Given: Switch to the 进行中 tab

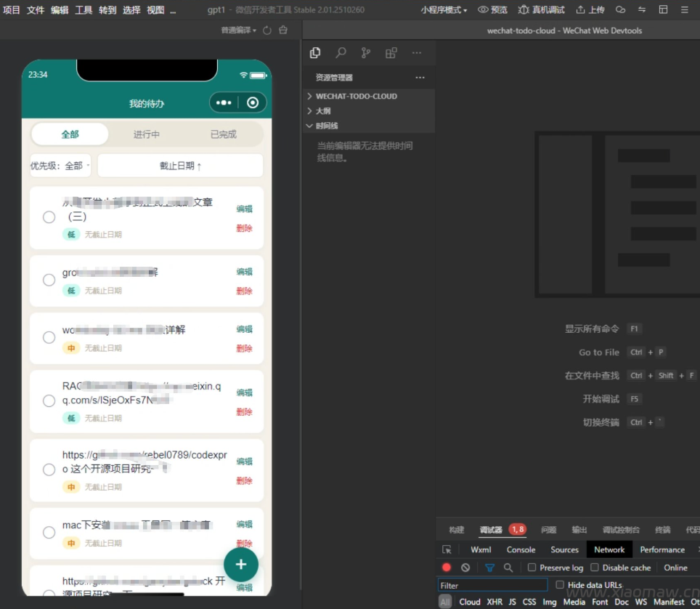Looking at the screenshot, I should 147,134.
